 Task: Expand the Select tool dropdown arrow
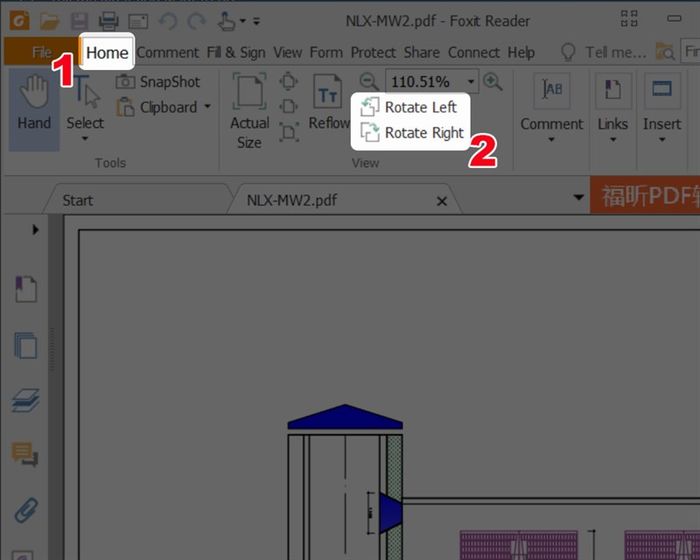(85, 140)
